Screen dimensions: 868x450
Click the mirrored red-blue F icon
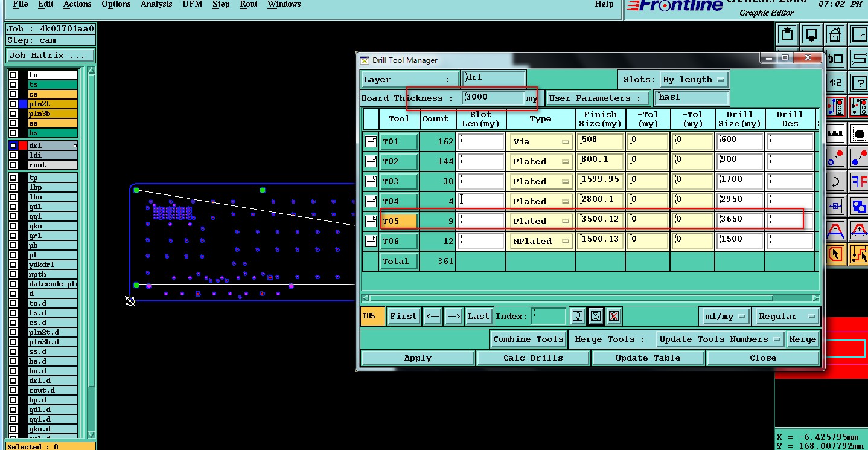pos(858,181)
